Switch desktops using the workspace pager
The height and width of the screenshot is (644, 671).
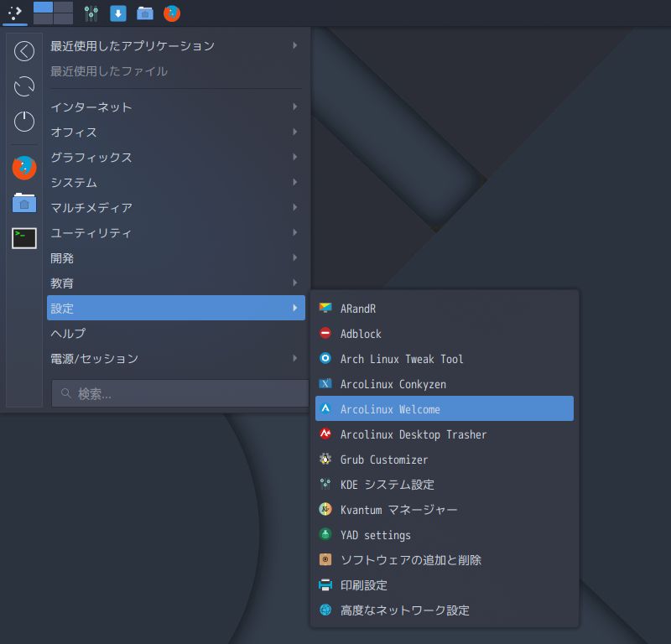[x=53, y=13]
